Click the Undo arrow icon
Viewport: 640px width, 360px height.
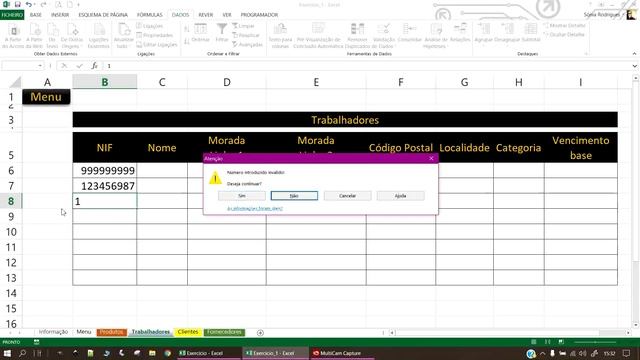(x=29, y=4)
